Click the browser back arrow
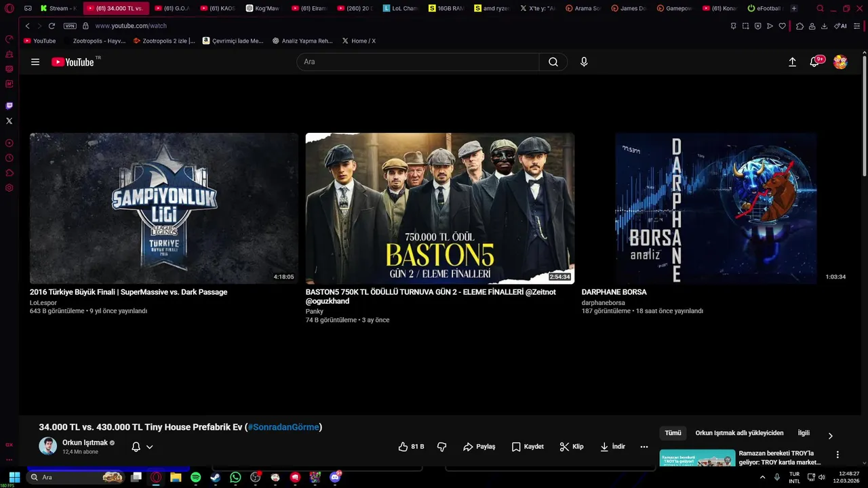The image size is (868, 488). point(27,26)
